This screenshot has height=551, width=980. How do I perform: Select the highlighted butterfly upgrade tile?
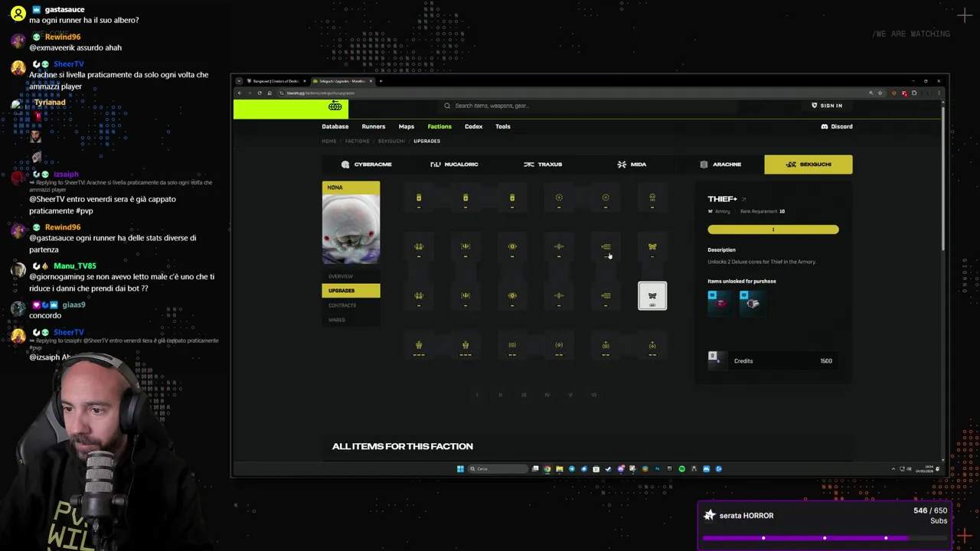652,296
